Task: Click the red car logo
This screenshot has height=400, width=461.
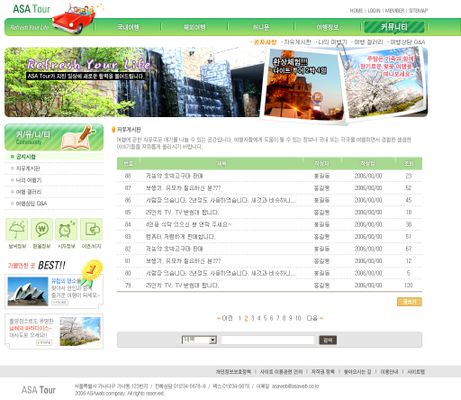Action: click(74, 19)
